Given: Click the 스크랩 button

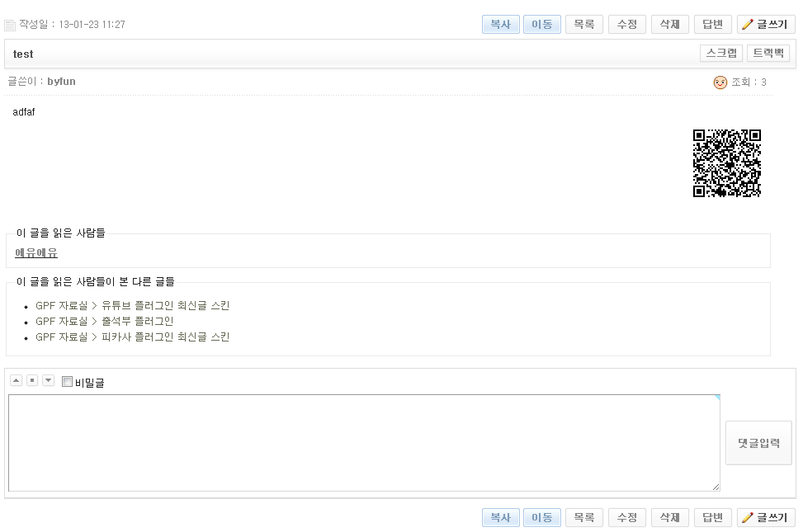Looking at the screenshot, I should click(721, 54).
